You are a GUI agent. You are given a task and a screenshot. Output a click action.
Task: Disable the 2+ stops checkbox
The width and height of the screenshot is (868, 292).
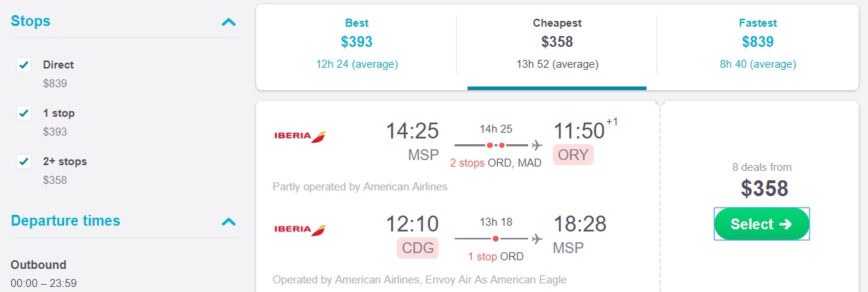tap(24, 162)
